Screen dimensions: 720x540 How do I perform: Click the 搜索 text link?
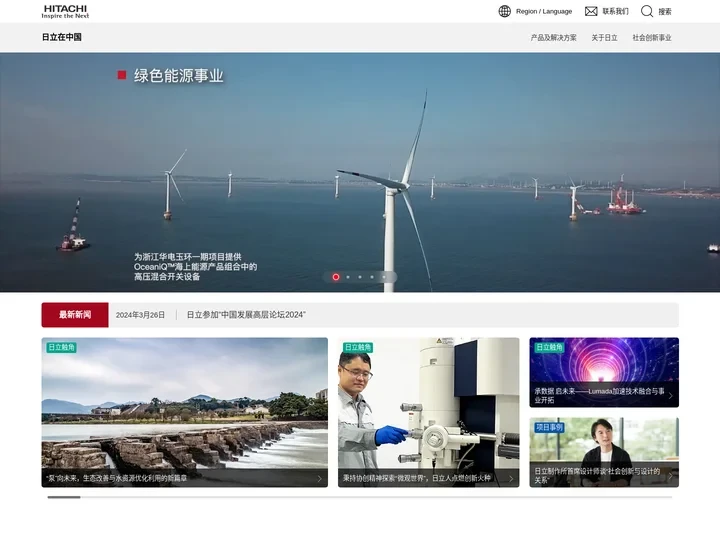(x=664, y=11)
